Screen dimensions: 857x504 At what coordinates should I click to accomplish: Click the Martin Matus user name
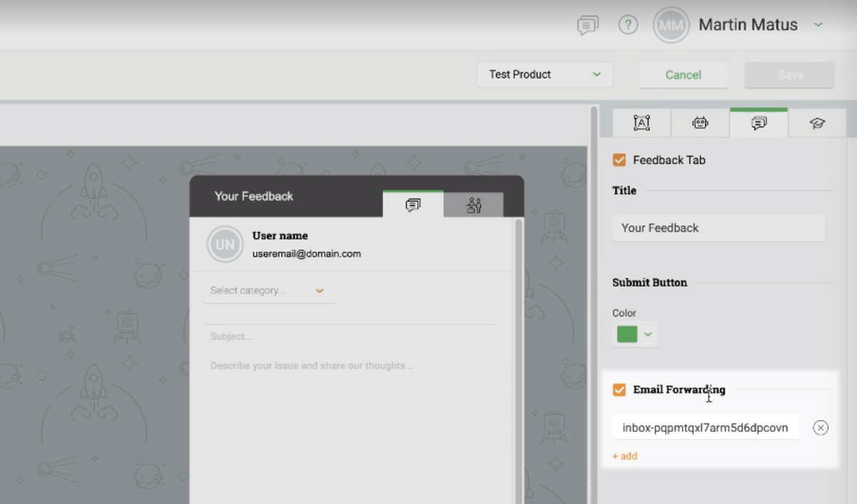[x=748, y=25]
